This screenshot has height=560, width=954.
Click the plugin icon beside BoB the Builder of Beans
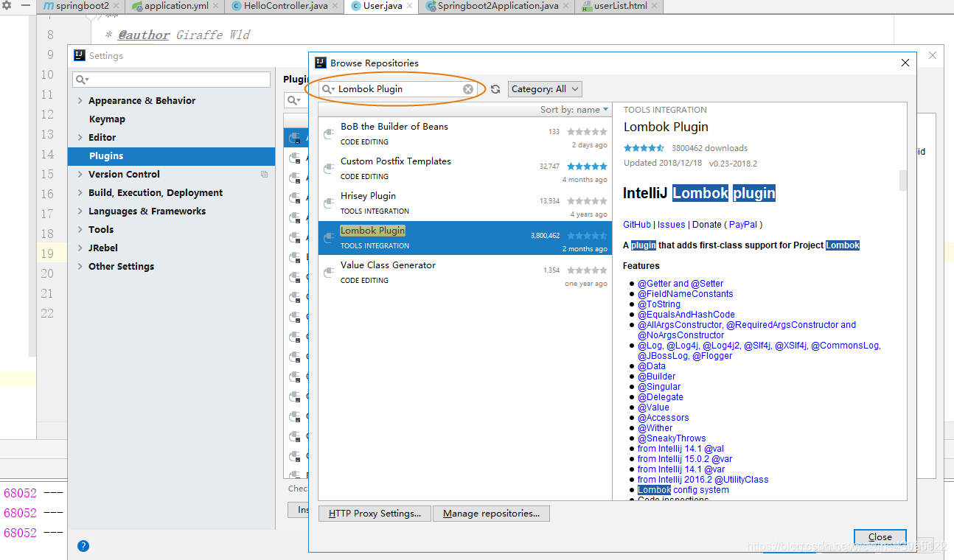coord(329,134)
